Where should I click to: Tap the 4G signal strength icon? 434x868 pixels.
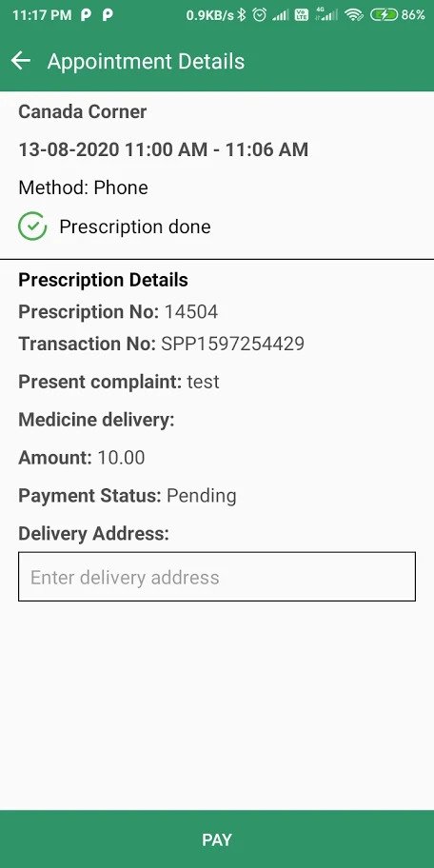click(326, 15)
